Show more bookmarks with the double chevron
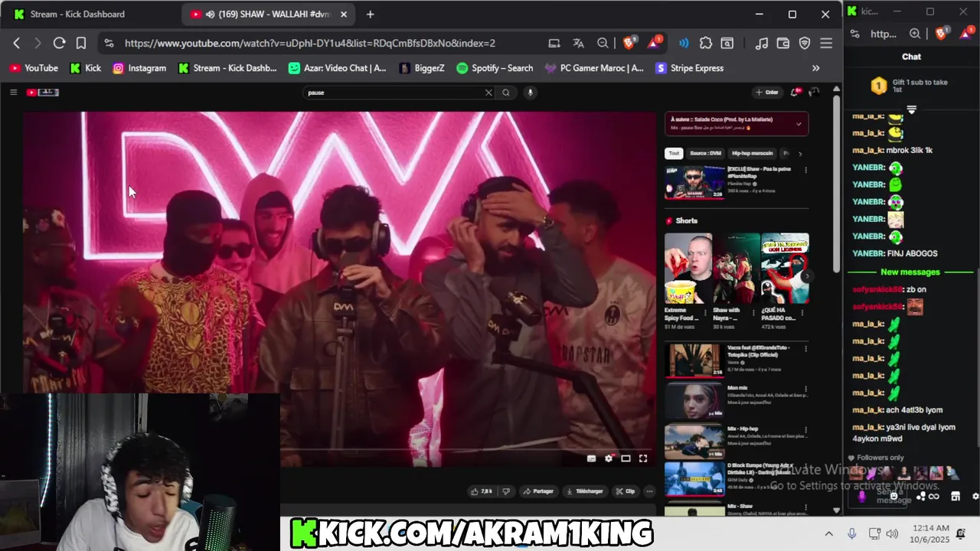The image size is (980, 551). [x=816, y=68]
